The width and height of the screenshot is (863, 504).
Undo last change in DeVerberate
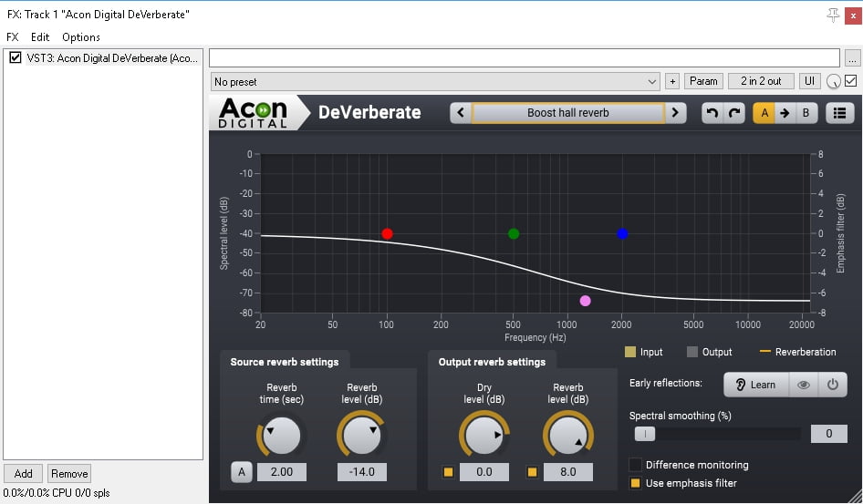point(712,113)
